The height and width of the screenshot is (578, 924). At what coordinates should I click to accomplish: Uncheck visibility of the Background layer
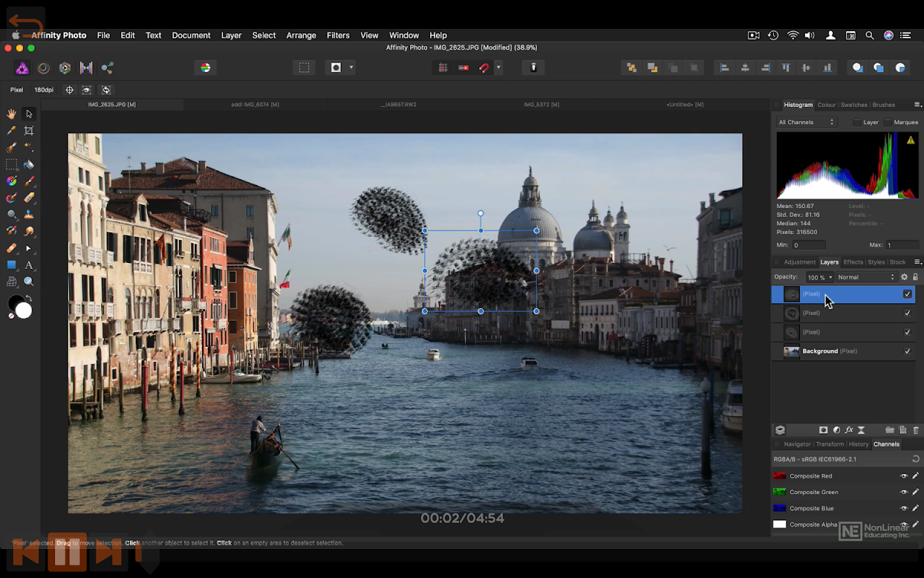pyautogui.click(x=907, y=351)
